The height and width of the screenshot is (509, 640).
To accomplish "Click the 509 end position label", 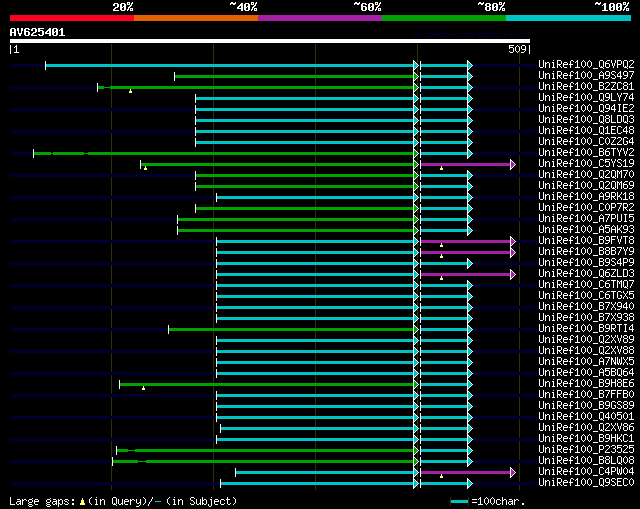I will (517, 49).
